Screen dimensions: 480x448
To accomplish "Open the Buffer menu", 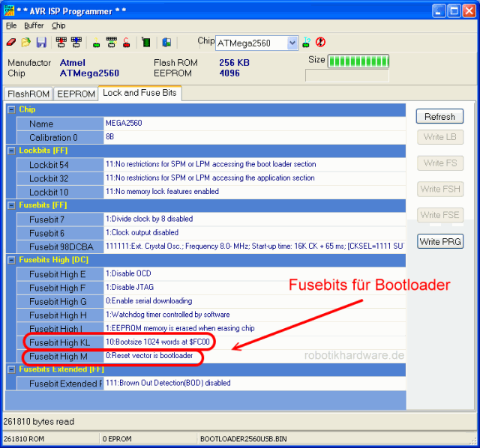I will tap(34, 25).
